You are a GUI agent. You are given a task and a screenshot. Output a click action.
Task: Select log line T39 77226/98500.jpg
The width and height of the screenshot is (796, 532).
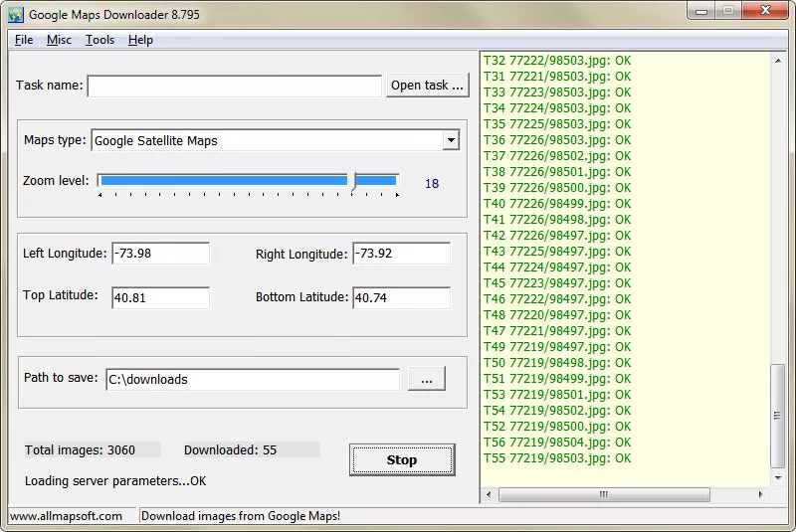coord(557,188)
